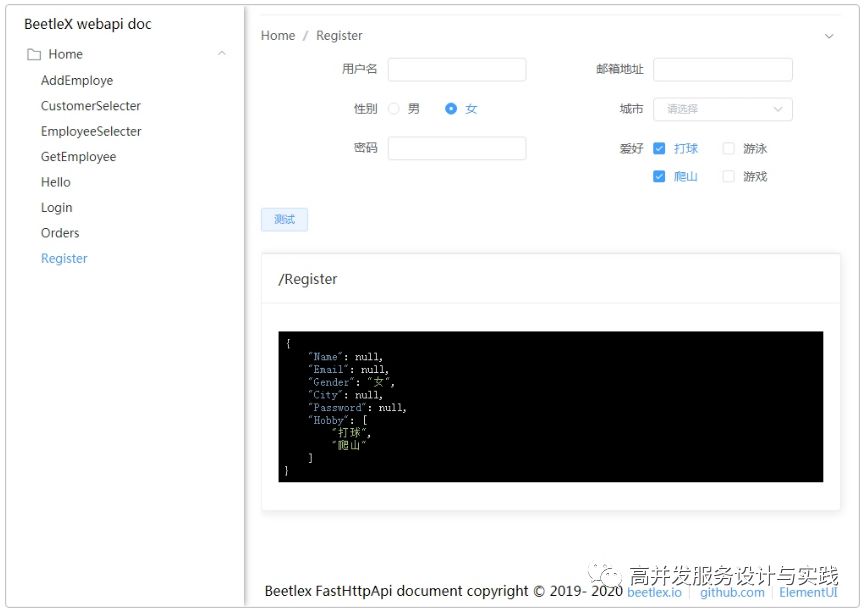Screen dimensions: 866x613
Task: Open the Orders sidebar item
Action: coord(60,232)
